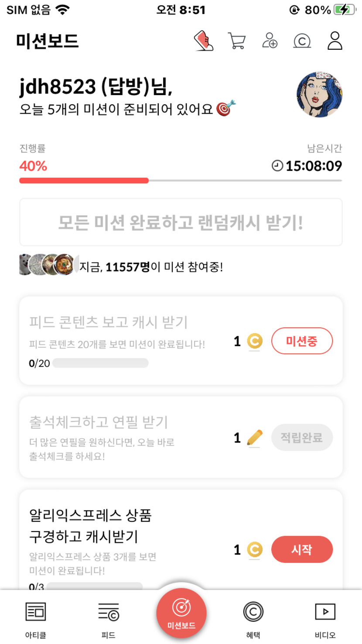Tap the gold coin on feed mission
The width and height of the screenshot is (362, 644).
tap(254, 341)
